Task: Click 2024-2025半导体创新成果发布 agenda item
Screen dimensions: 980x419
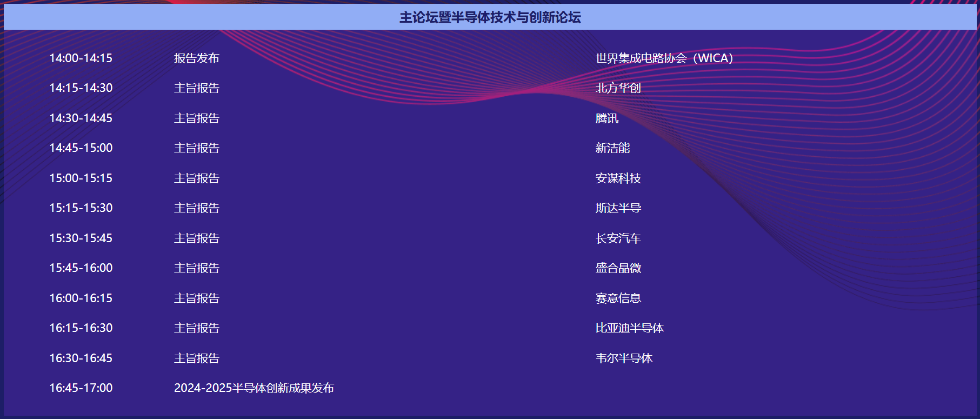Action: pos(254,388)
